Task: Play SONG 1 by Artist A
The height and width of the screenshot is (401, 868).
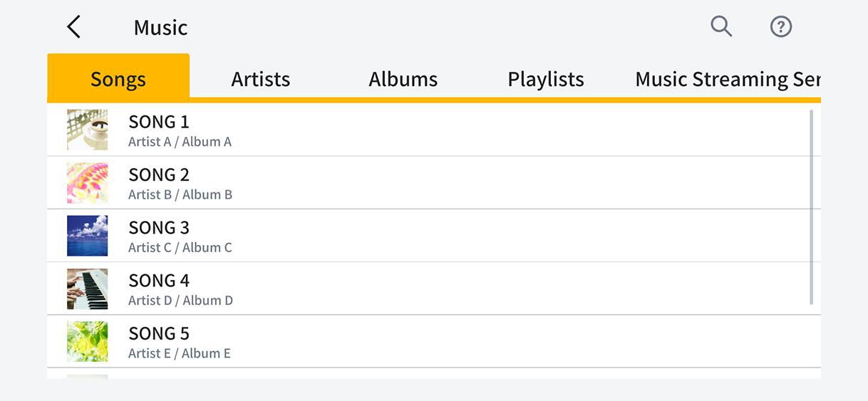Action: pyautogui.click(x=428, y=130)
